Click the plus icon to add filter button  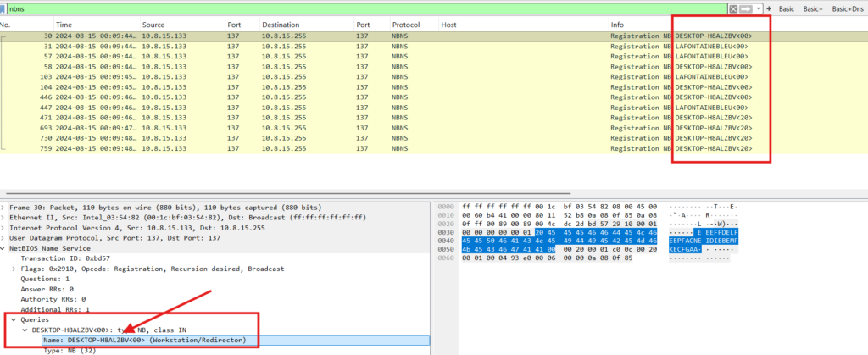tap(769, 8)
